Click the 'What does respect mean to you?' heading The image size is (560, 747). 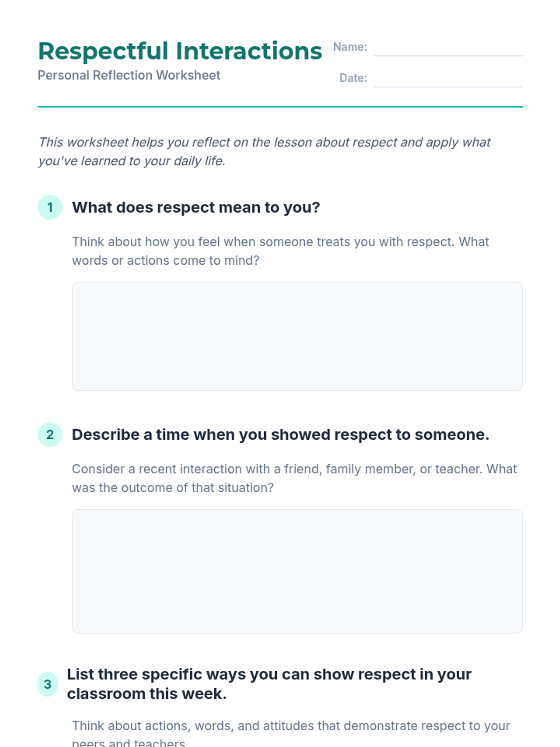coord(196,207)
